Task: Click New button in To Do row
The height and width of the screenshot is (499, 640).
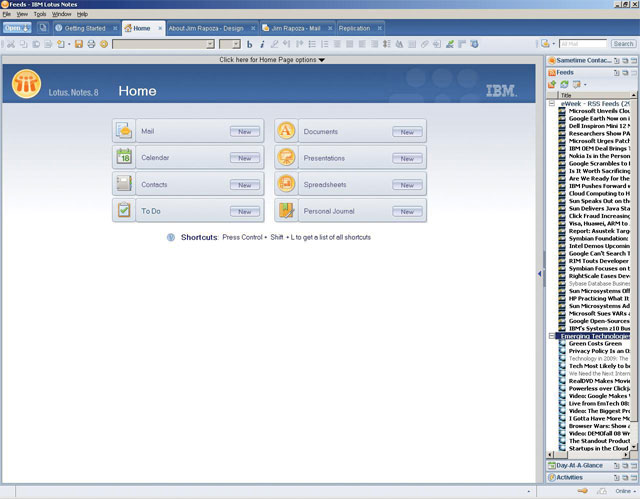Action: [245, 211]
